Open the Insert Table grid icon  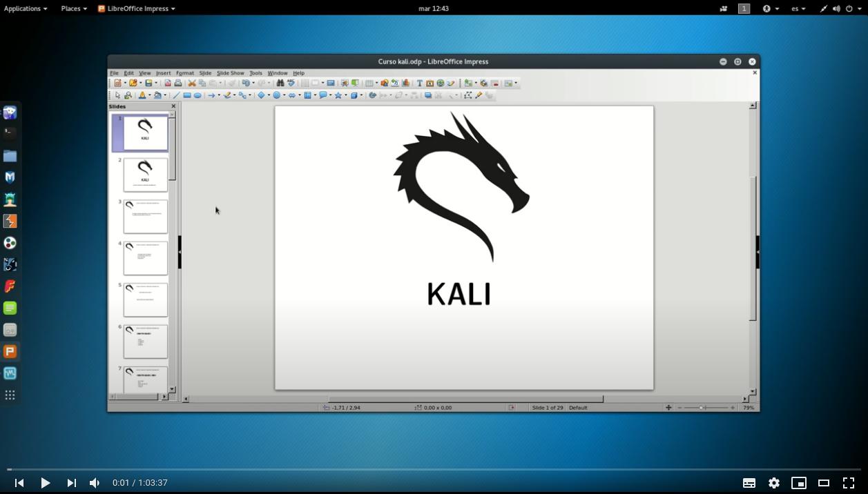pyautogui.click(x=369, y=83)
